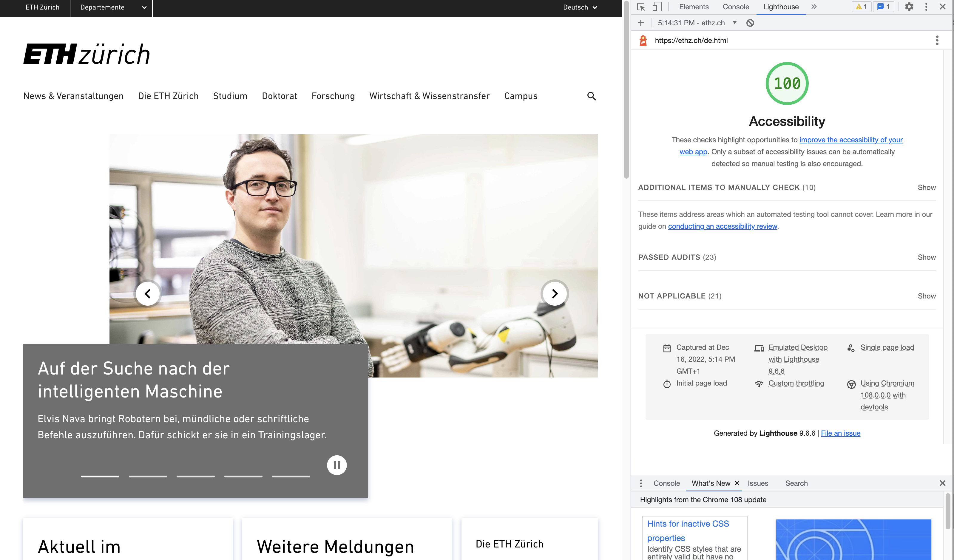
Task: Open the Doktorat menu
Action: (280, 96)
